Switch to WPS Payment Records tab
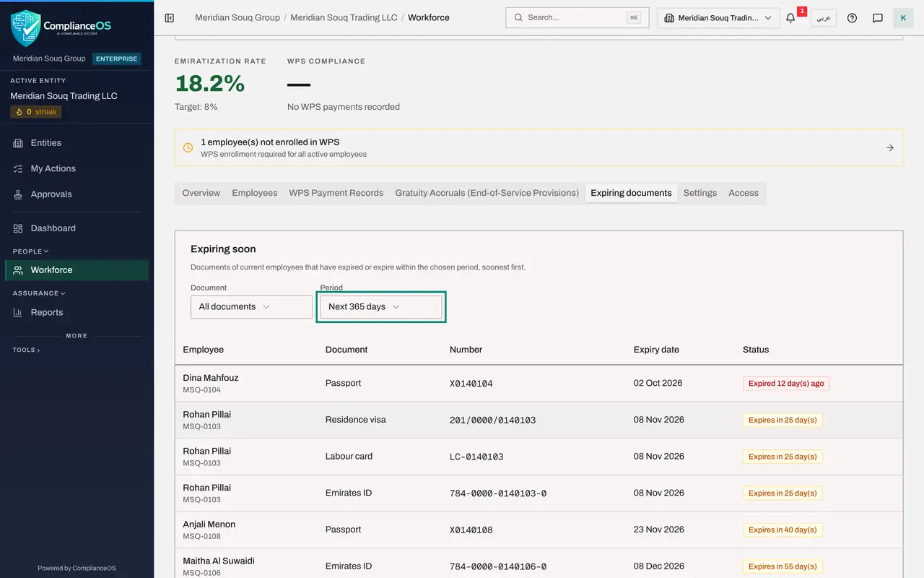924x578 pixels. [x=336, y=193]
